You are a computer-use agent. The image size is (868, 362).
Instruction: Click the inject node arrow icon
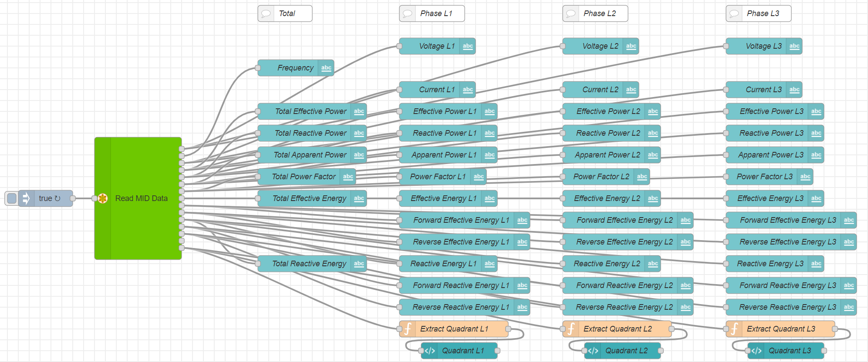26,198
